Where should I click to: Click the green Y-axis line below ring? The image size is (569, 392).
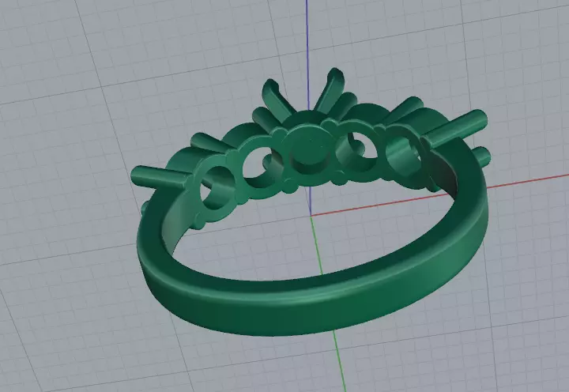click(x=339, y=361)
